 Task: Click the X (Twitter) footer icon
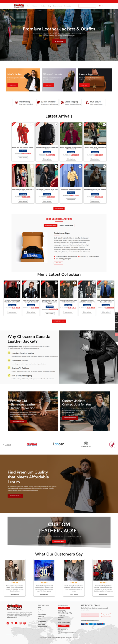click(12, 623)
